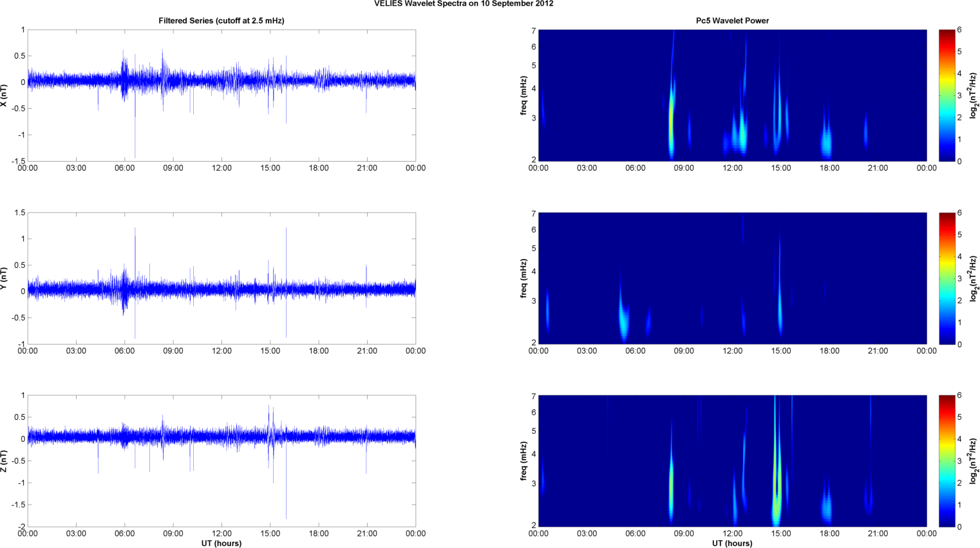Click the '6' value on the top colorbar

pos(959,30)
